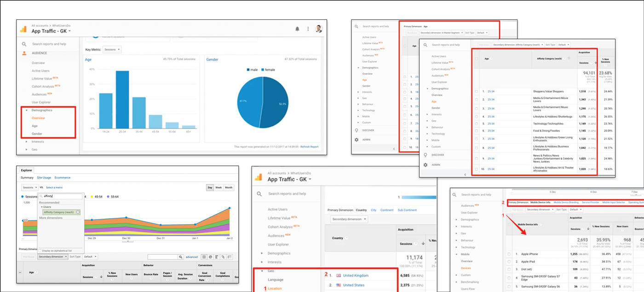Select the Service Provider primary dimension

coord(591,202)
